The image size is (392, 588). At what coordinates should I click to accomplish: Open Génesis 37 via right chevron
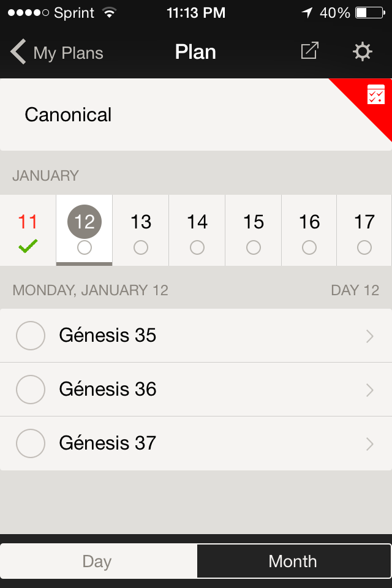(x=369, y=443)
